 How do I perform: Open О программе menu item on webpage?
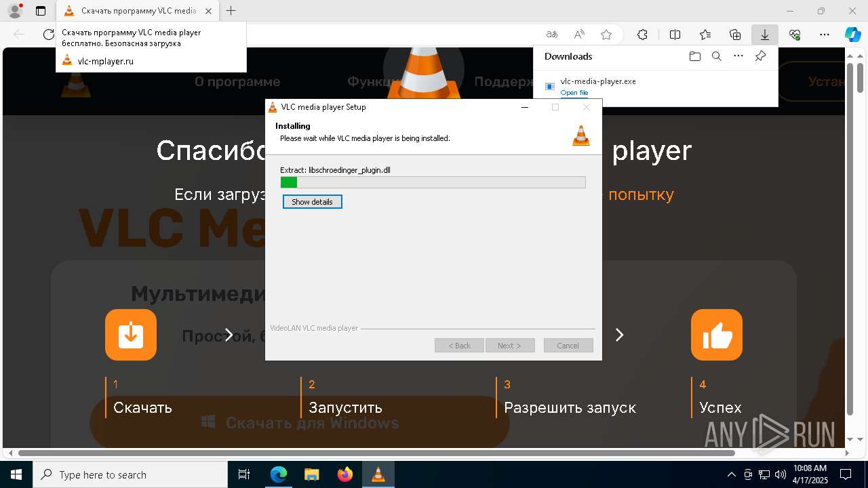point(237,82)
